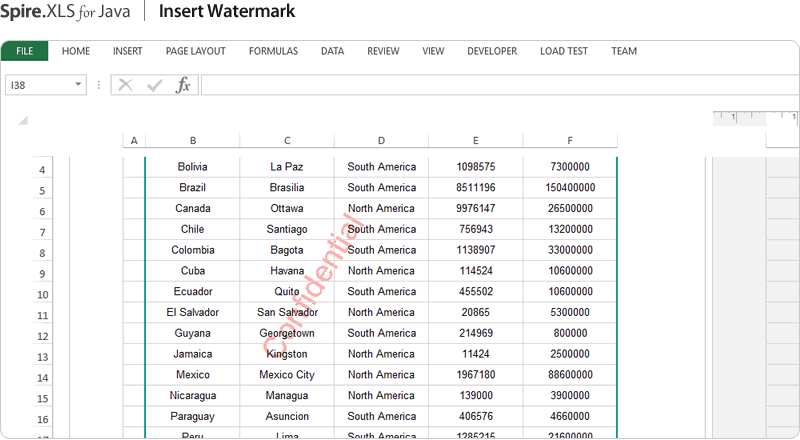
Task: Click the Cancel X icon in formula bar
Action: tap(125, 86)
